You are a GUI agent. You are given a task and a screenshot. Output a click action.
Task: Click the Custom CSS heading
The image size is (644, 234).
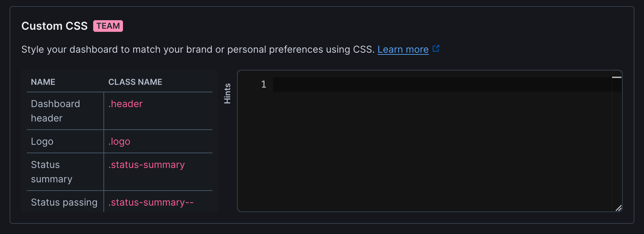[x=54, y=26]
